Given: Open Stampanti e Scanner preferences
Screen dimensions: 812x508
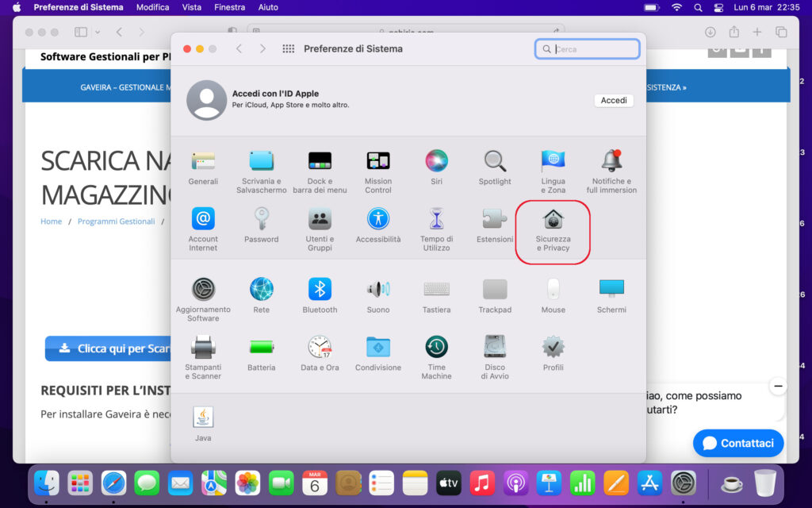Looking at the screenshot, I should [203, 357].
